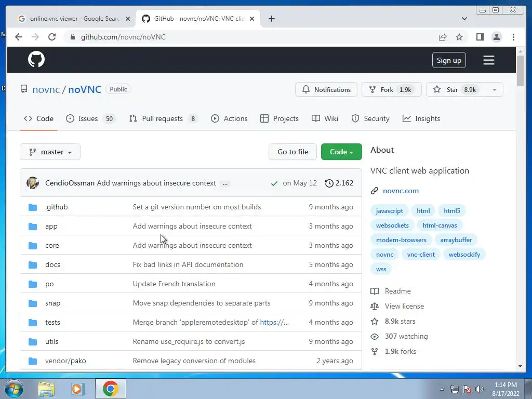Click the Notifications button
Screen dimensions: 532x399
326,89
